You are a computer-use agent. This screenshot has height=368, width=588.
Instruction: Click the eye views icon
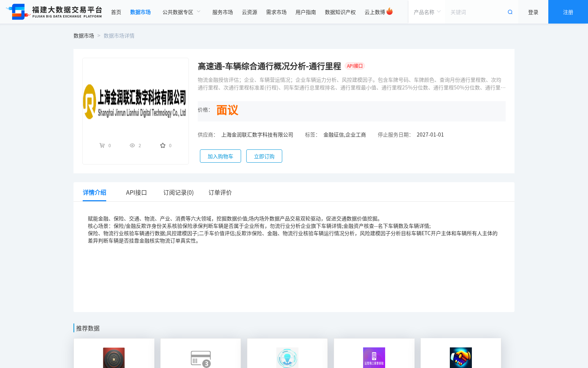[x=132, y=145]
